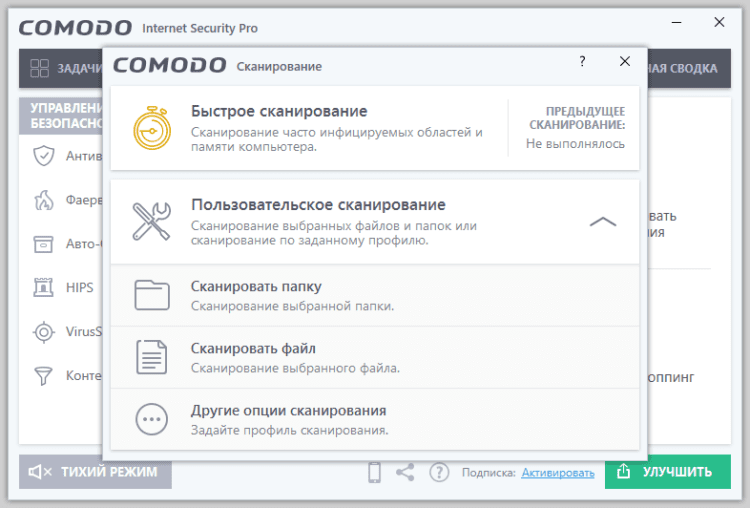Click the HIPS castle icon in sidebar
This screenshot has height=508, width=750.
point(44,287)
